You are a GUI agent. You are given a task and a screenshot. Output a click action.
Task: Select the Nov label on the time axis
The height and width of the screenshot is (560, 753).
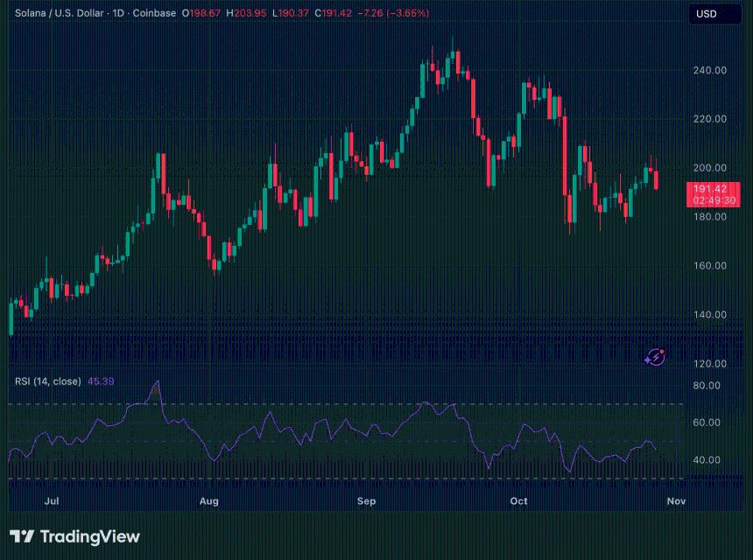pos(675,501)
